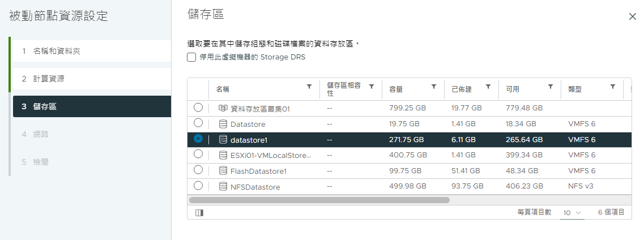This screenshot has width=644, height=240.
Task: Go to step 1 名稱和資料夾
Action: pyautogui.click(x=92, y=51)
